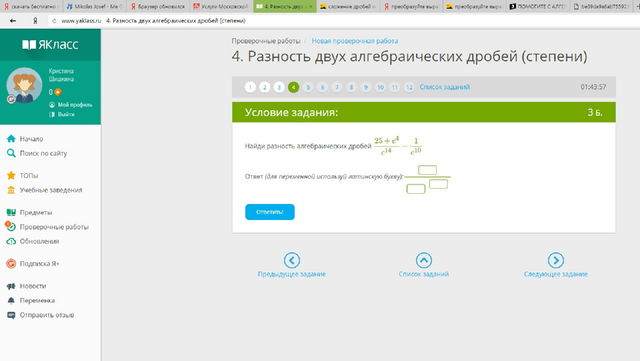Image resolution: width=640 pixels, height=361 pixels.
Task: Open Новости megaphone icon in sidebar
Action: pyautogui.click(x=11, y=286)
